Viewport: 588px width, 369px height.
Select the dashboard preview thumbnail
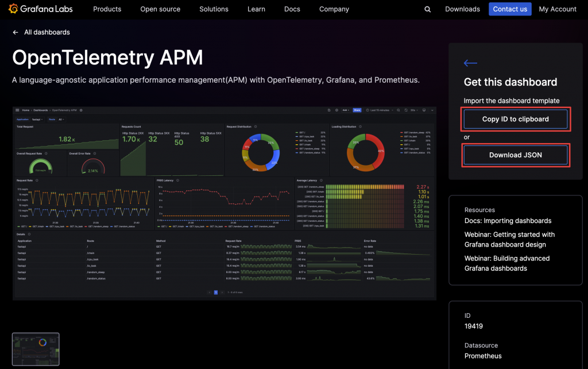pos(36,349)
